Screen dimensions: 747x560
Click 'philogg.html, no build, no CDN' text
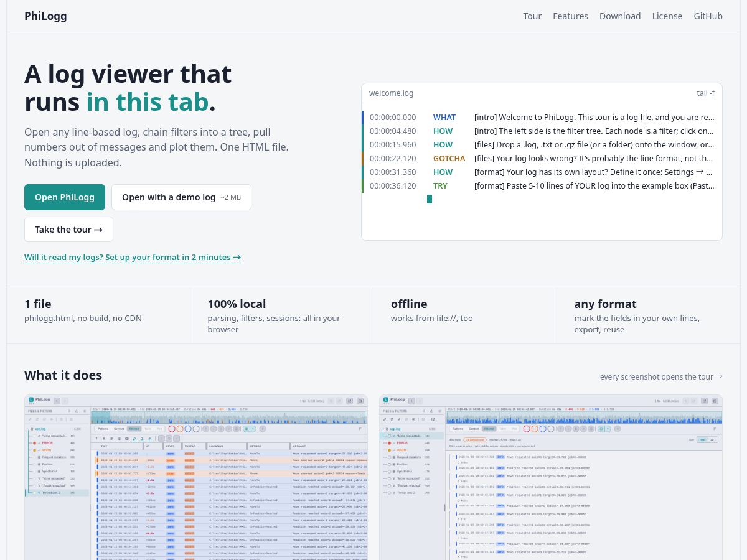83,319
